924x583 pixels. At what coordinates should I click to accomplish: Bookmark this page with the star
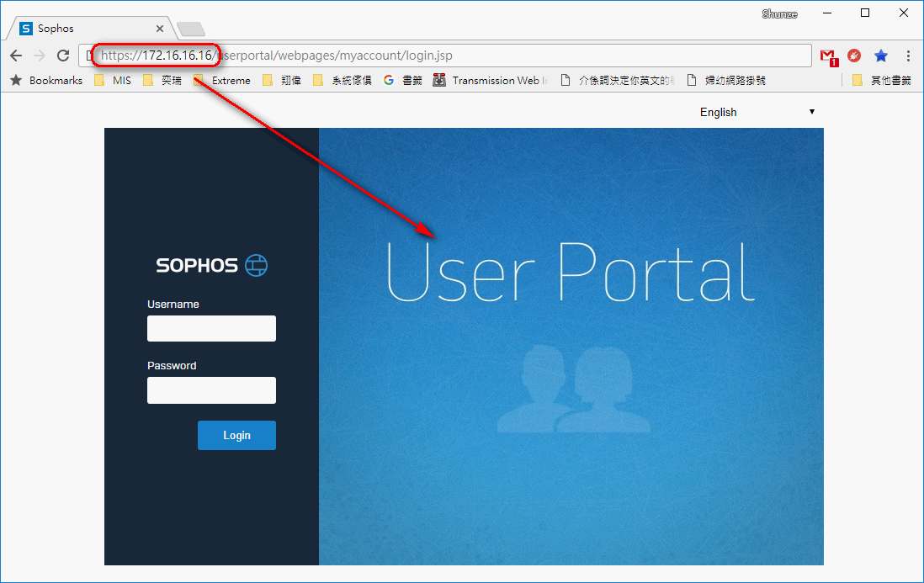881,56
